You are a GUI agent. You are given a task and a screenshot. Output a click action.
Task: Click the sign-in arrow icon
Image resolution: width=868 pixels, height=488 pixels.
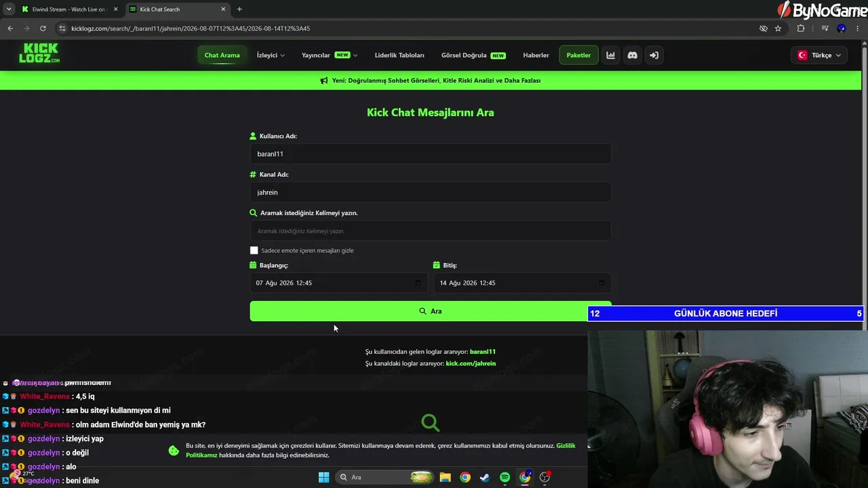click(654, 56)
